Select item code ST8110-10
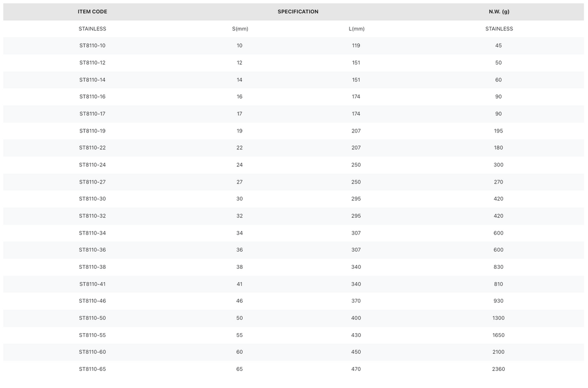The image size is (588, 388). (92, 46)
